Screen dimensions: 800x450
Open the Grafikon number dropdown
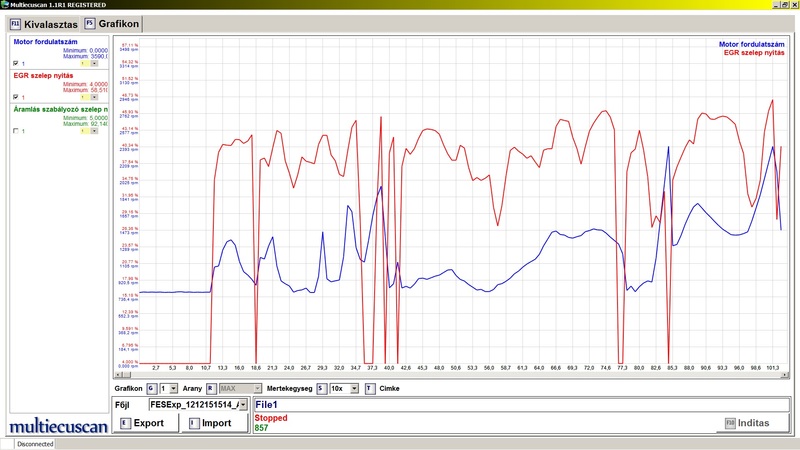pyautogui.click(x=173, y=387)
